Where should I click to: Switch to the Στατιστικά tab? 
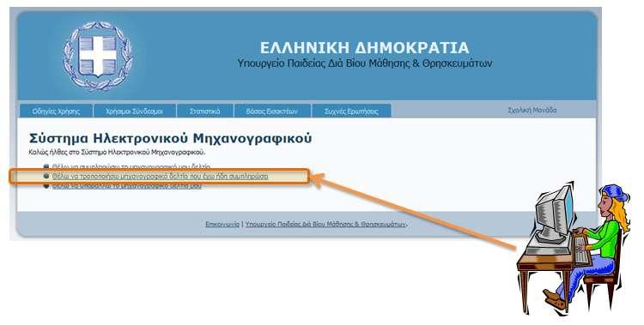coord(204,111)
